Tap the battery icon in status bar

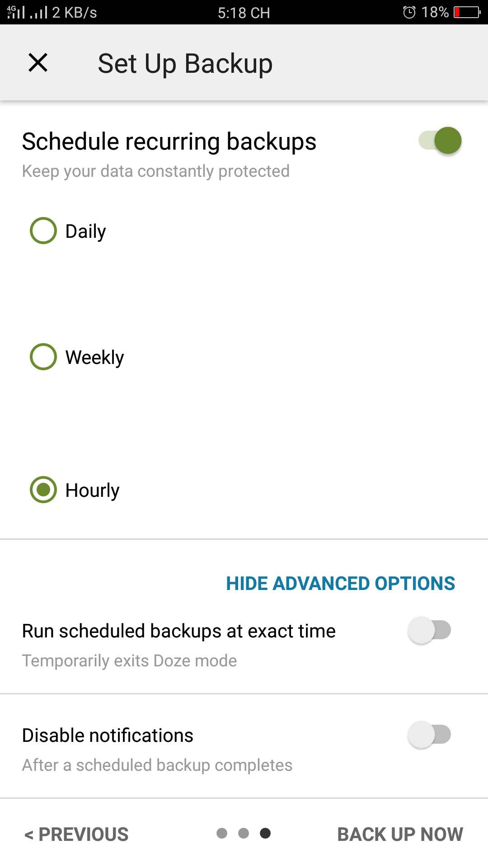tap(467, 12)
